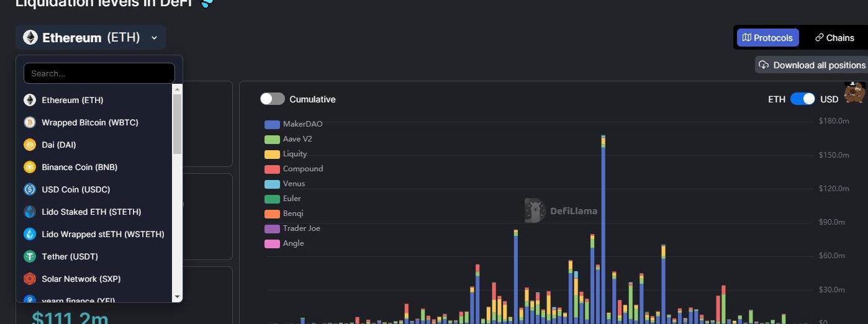Open the Ethereum (ETH) asset dropdown
Screen dimensions: 868x324
91,38
